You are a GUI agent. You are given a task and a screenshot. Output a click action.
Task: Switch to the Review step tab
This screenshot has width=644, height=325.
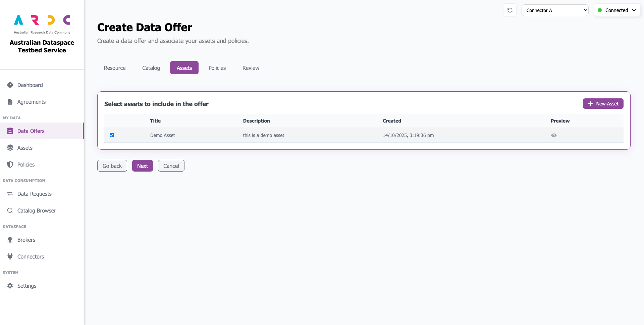(x=251, y=68)
